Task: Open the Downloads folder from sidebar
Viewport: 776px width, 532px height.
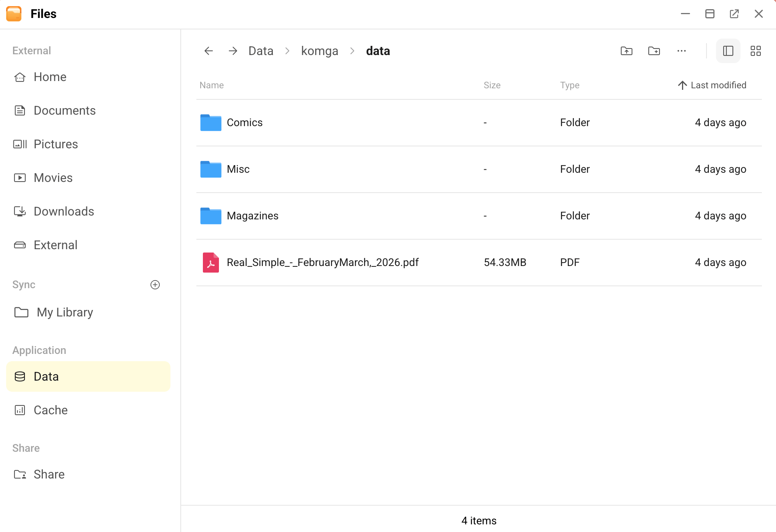Action: coord(63,211)
